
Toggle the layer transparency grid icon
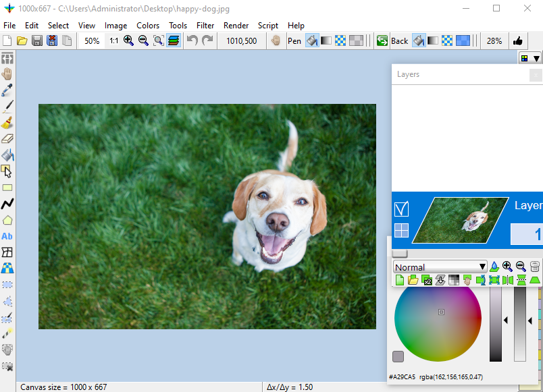[x=401, y=231]
